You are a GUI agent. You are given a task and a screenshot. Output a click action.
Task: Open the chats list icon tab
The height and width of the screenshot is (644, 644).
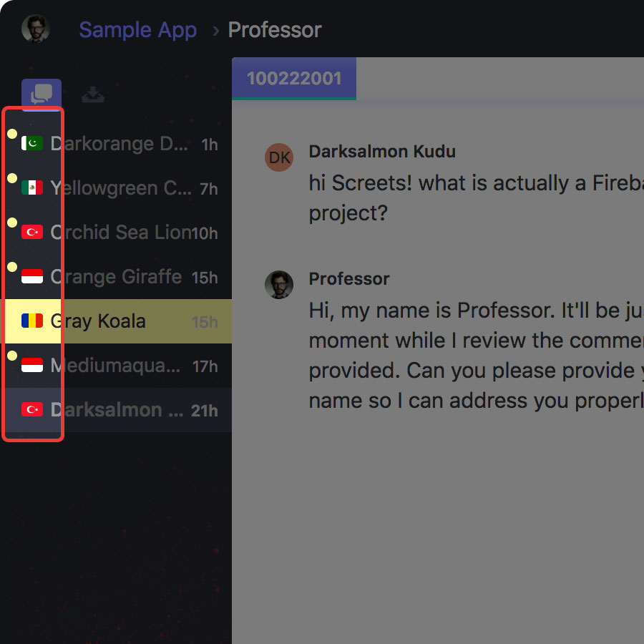coord(42,94)
